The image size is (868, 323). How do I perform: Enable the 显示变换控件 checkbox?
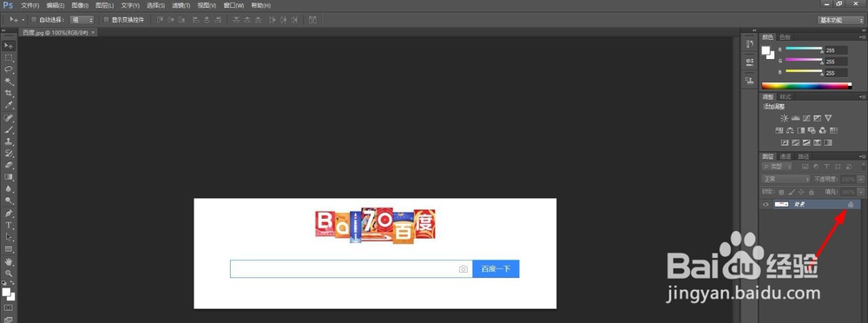pyautogui.click(x=106, y=20)
